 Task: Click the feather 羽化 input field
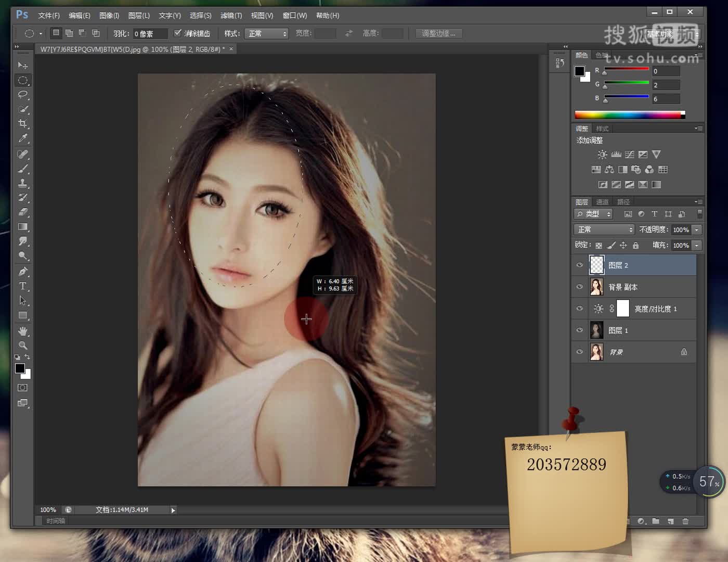click(x=150, y=34)
